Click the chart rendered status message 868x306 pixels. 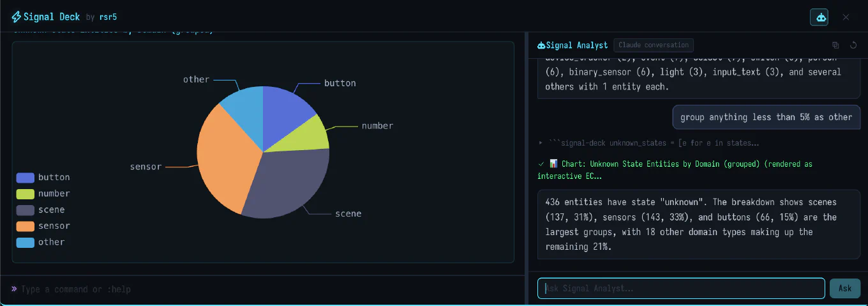675,169
